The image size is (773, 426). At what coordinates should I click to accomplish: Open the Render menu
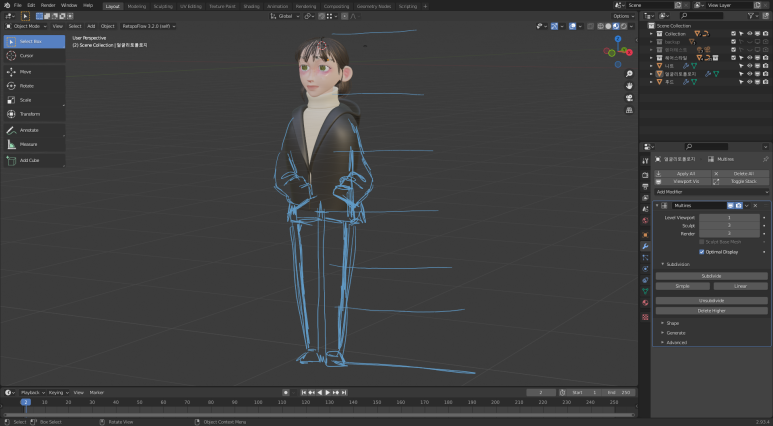[48, 5]
